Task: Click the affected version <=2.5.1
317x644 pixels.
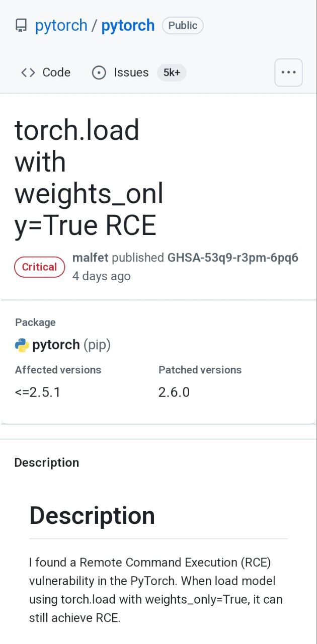Action: point(38,392)
